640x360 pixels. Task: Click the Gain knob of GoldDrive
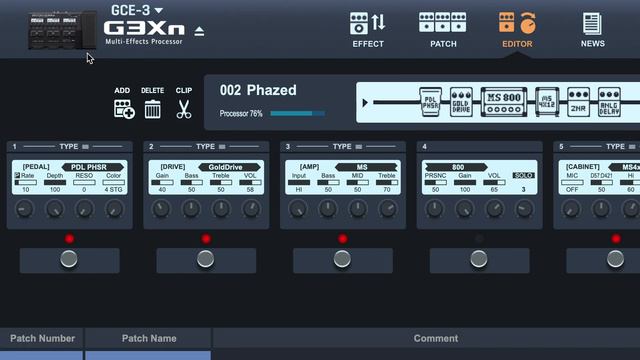(161, 209)
